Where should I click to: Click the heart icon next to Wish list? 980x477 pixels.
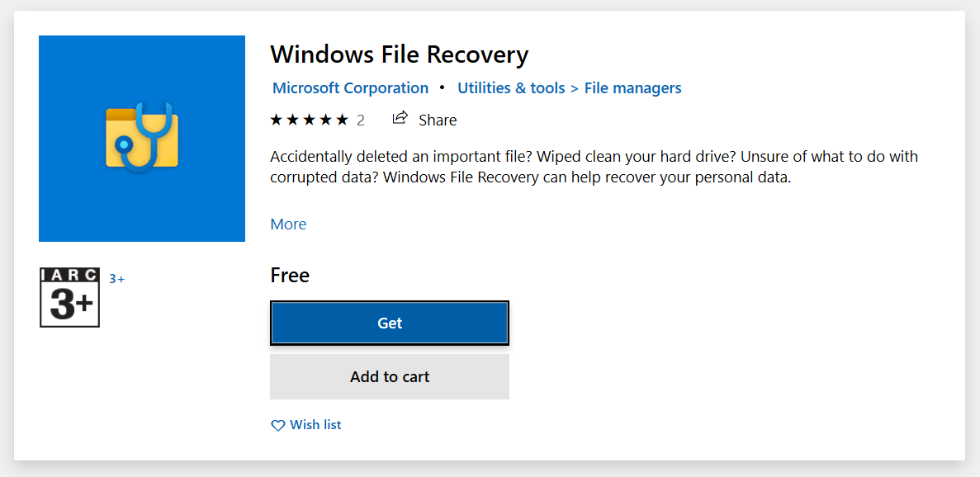tap(277, 424)
